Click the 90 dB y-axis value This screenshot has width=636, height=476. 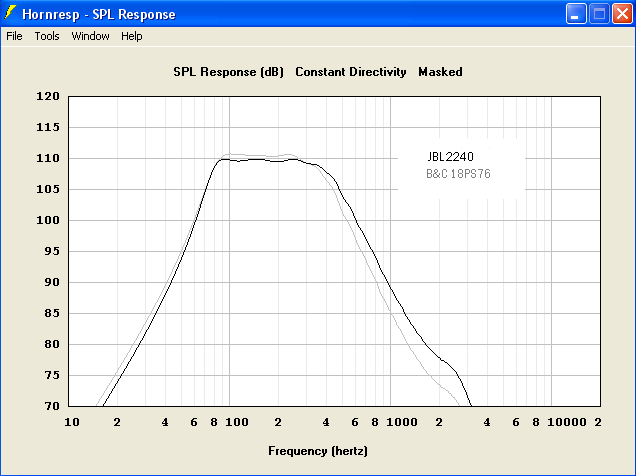pyautogui.click(x=52, y=282)
